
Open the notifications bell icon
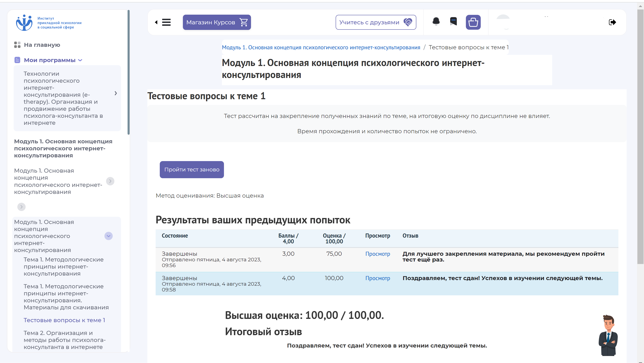(436, 22)
